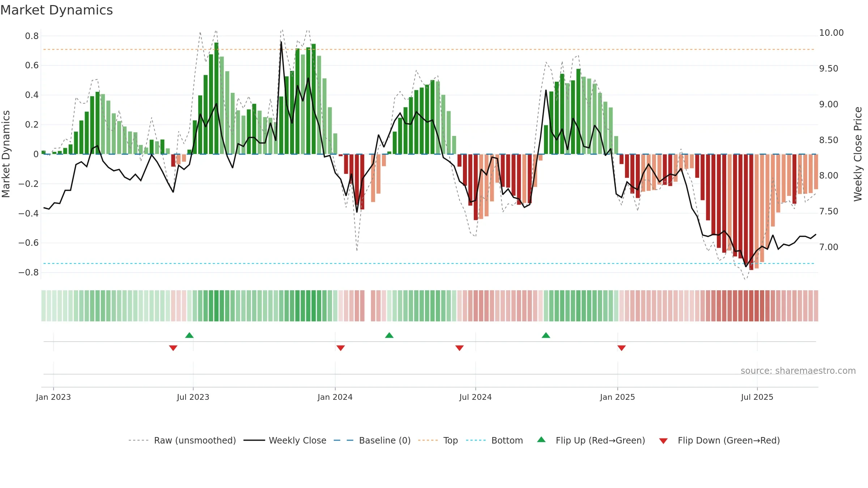Click the 10.00 price tick label
This screenshot has height=488, width=868.
[x=831, y=33]
